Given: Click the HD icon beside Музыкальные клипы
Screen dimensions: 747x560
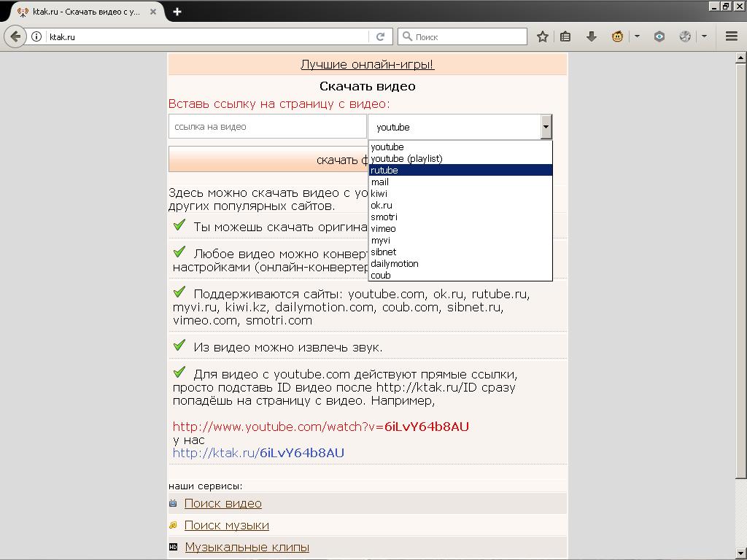Looking at the screenshot, I should tap(173, 547).
